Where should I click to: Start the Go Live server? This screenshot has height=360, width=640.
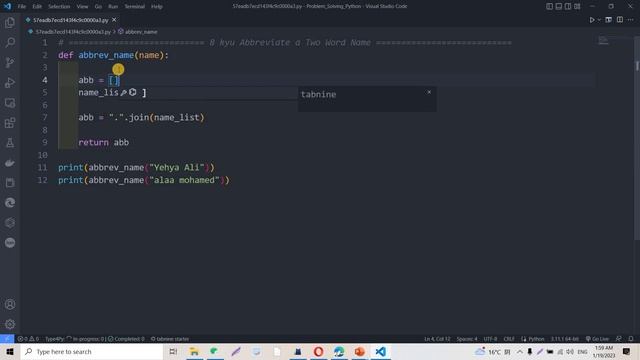click(597, 339)
